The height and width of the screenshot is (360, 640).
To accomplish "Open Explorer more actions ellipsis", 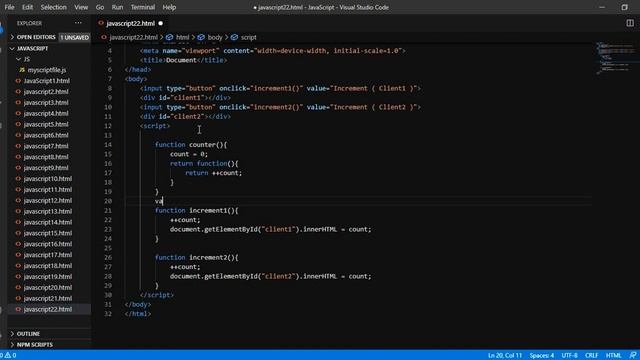I will coord(78,23).
